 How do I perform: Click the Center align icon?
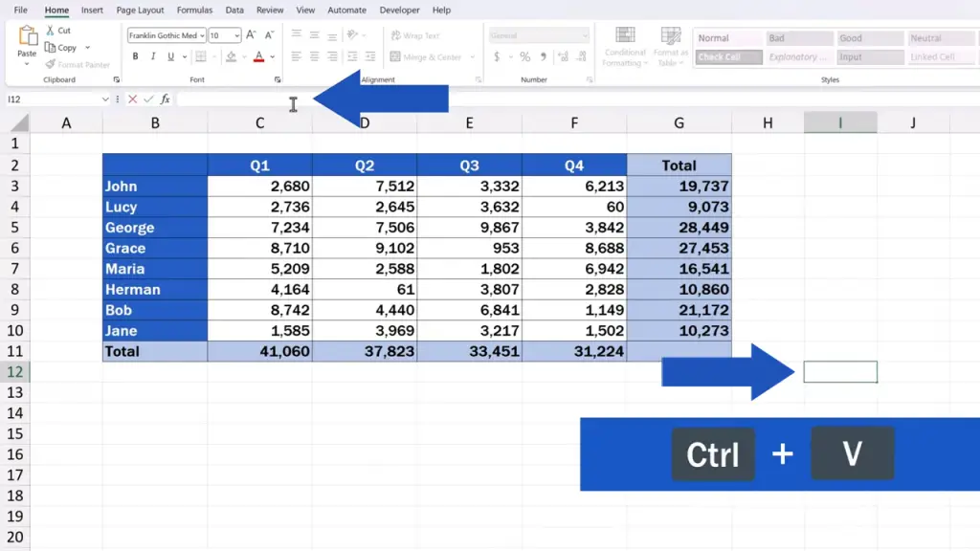tap(314, 56)
